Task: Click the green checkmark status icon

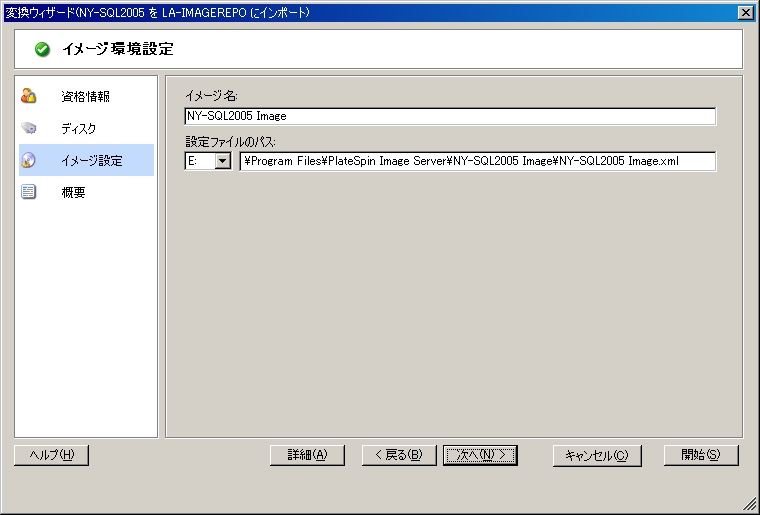Action: coord(42,49)
